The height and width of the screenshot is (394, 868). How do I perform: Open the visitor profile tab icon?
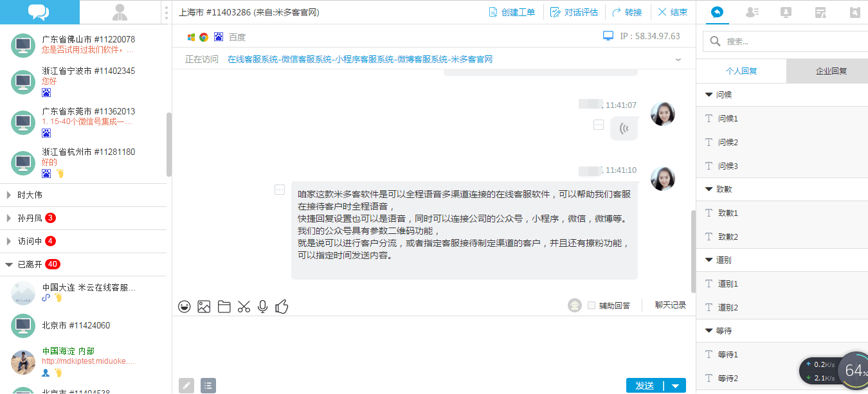click(752, 12)
